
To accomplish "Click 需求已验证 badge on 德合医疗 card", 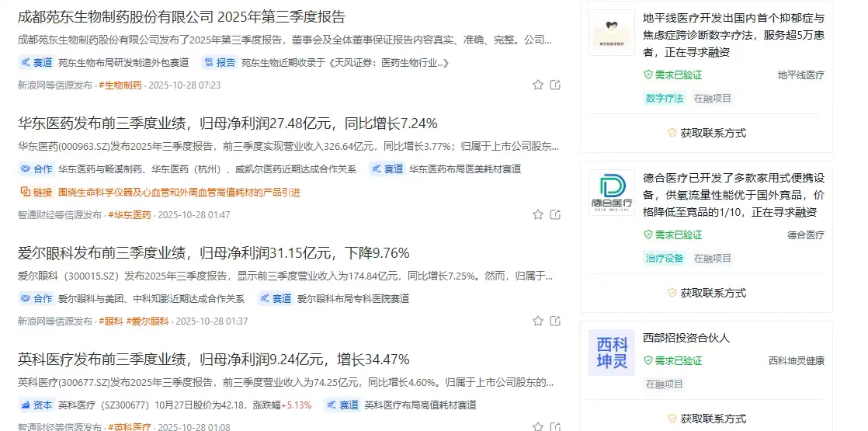I will (672, 235).
